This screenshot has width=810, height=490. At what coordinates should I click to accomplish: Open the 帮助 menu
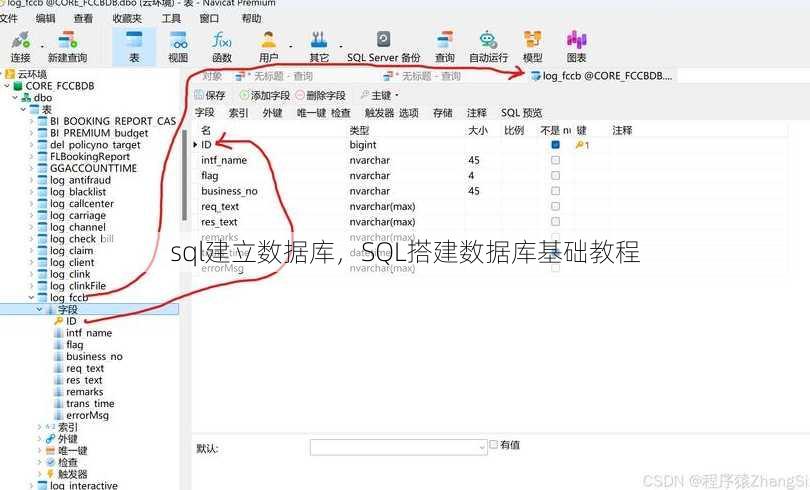pyautogui.click(x=251, y=19)
